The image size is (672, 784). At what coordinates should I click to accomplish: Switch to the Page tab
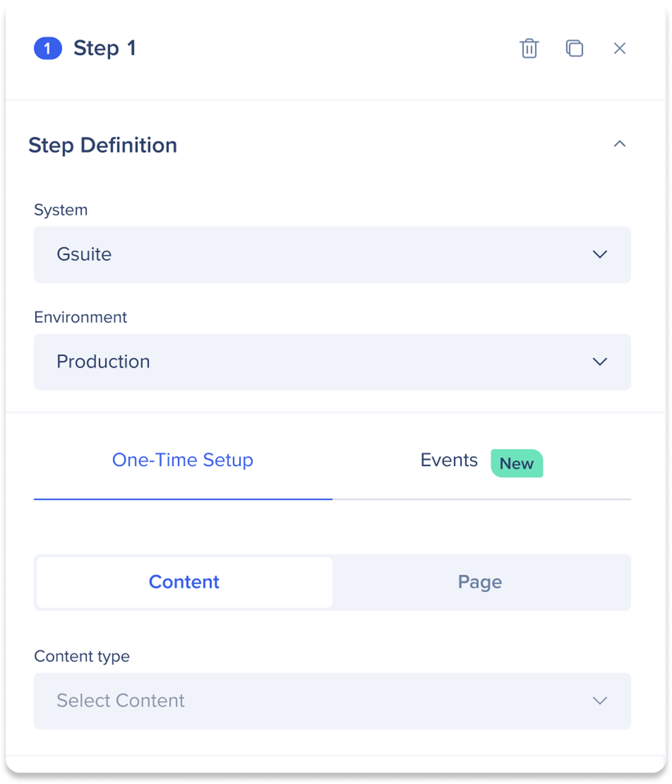(x=480, y=582)
